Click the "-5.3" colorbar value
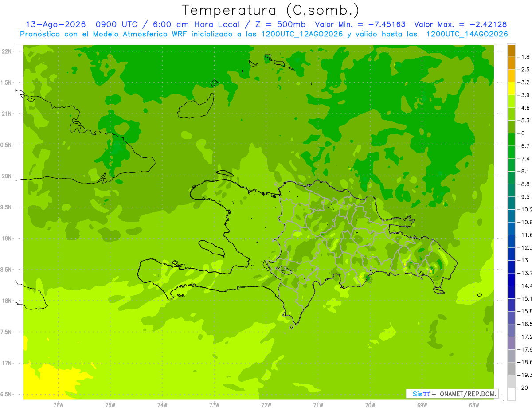532x411 pixels. (524, 121)
